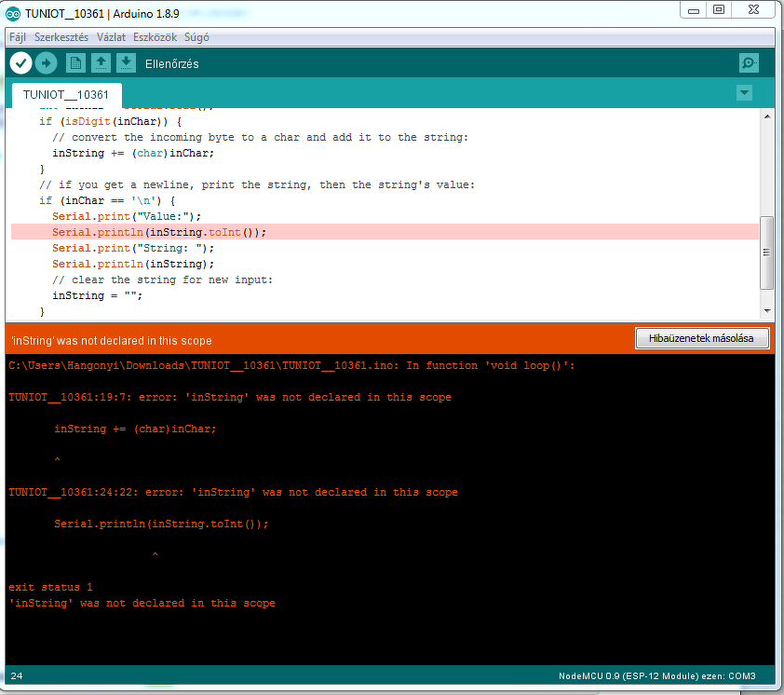
Task: Click the Serial.println(inString); line
Action: [133, 265]
